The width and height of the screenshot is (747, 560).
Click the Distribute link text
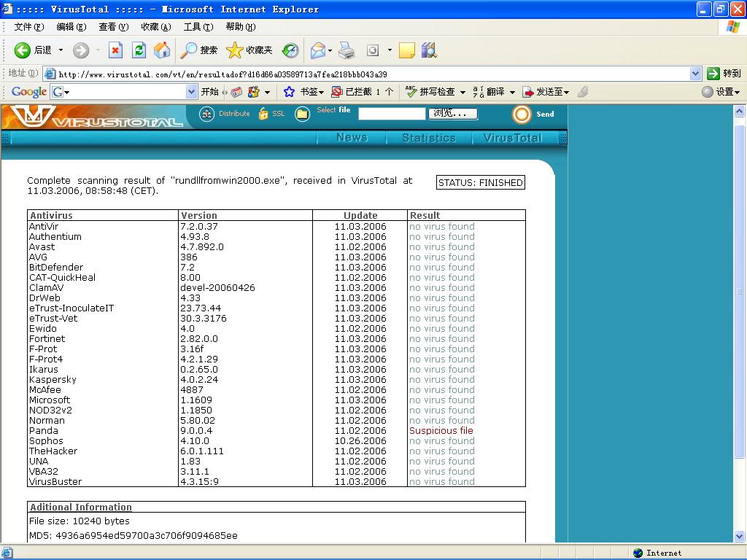click(234, 113)
